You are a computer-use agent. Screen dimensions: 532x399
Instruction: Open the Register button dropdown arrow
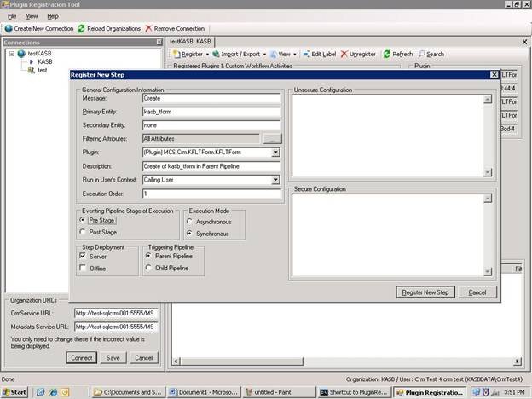click(207, 55)
